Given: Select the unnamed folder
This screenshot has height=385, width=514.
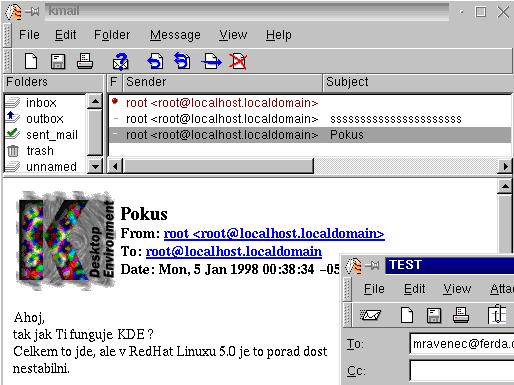Looking at the screenshot, I should [45, 166].
